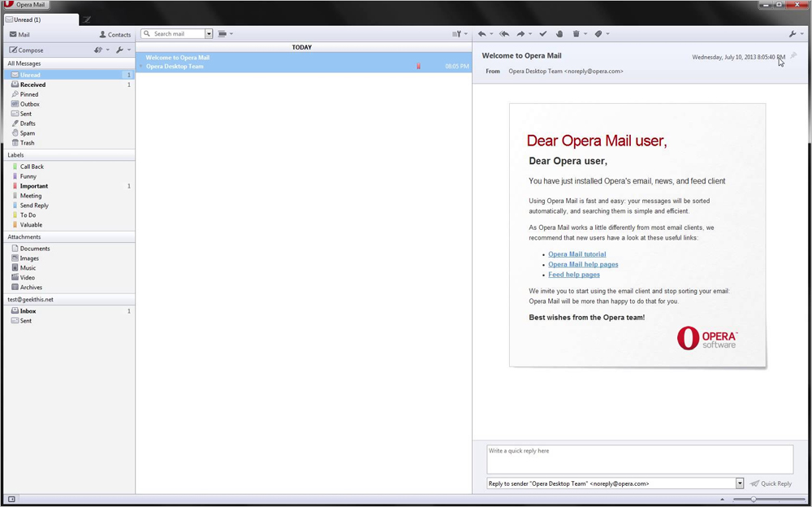Image resolution: width=812 pixels, height=507 pixels.
Task: Click the Reply arrow icon in message toolbar
Action: (x=482, y=33)
